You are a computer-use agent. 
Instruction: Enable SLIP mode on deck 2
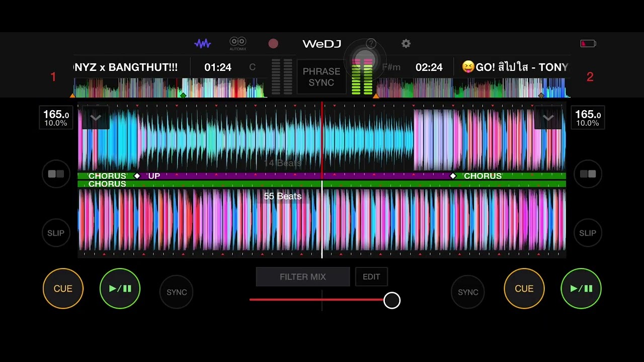tap(588, 233)
